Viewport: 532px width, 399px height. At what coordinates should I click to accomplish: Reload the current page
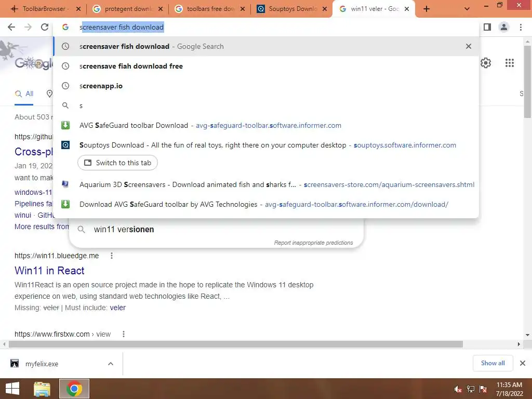tap(45, 27)
